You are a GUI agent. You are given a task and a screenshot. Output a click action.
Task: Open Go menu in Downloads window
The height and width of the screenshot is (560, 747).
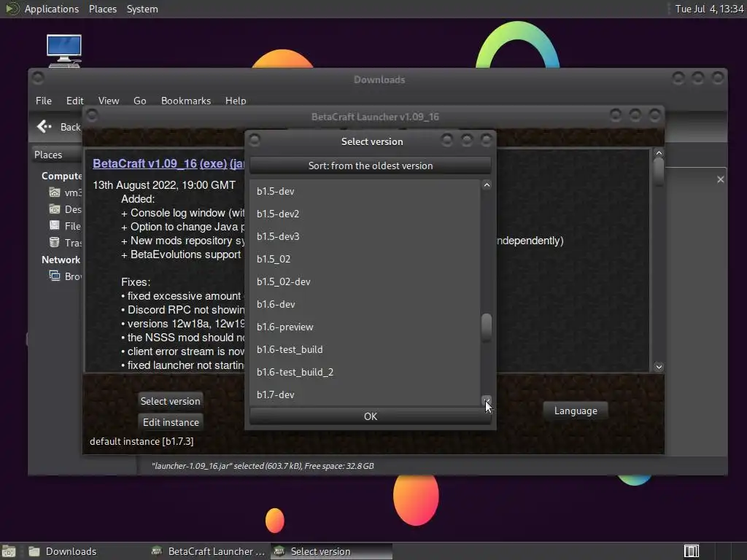pyautogui.click(x=139, y=101)
